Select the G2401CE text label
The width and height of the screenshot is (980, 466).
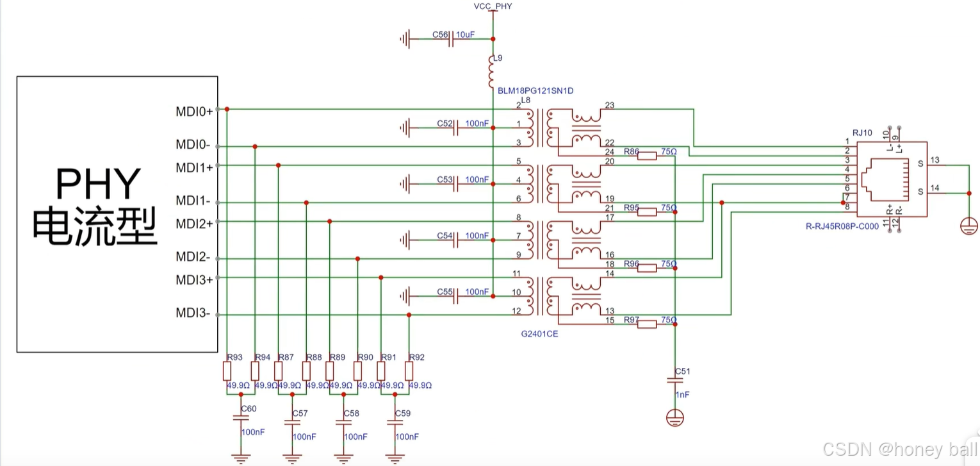point(540,334)
